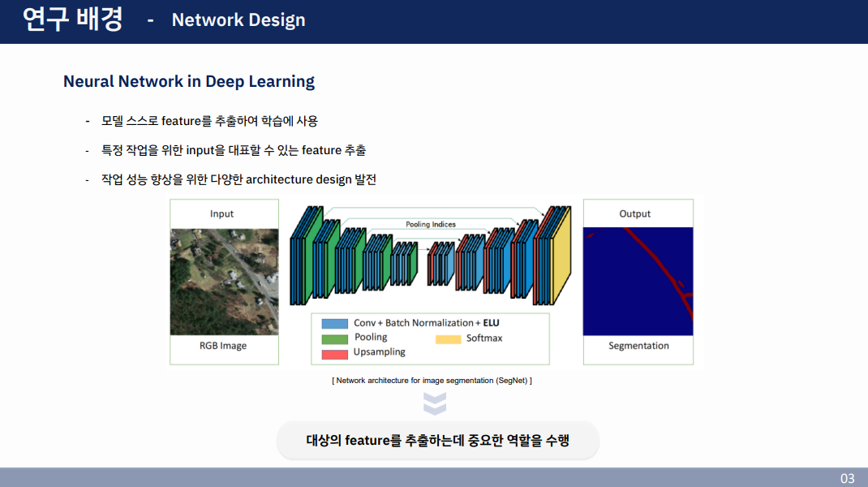Click the bullet '모델 스스로 feature를 추출하여 학습에 사용'
Screen dimensions: 868x487
pos(209,121)
